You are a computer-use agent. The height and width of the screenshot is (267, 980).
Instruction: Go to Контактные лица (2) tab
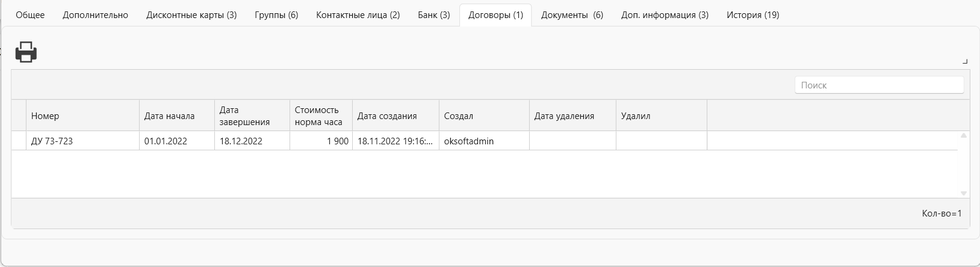click(x=358, y=15)
